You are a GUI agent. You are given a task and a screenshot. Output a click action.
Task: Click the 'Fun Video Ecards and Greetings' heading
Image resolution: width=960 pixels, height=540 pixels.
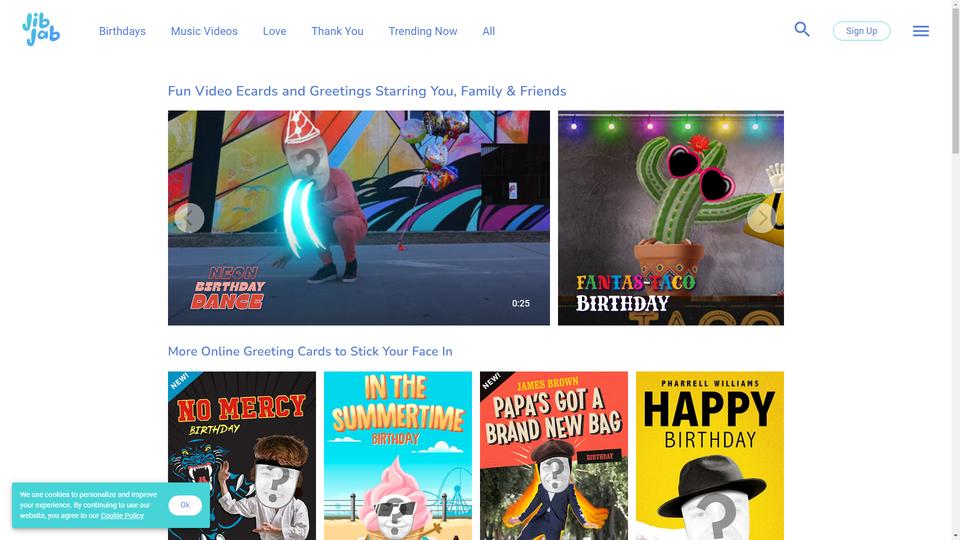(367, 91)
